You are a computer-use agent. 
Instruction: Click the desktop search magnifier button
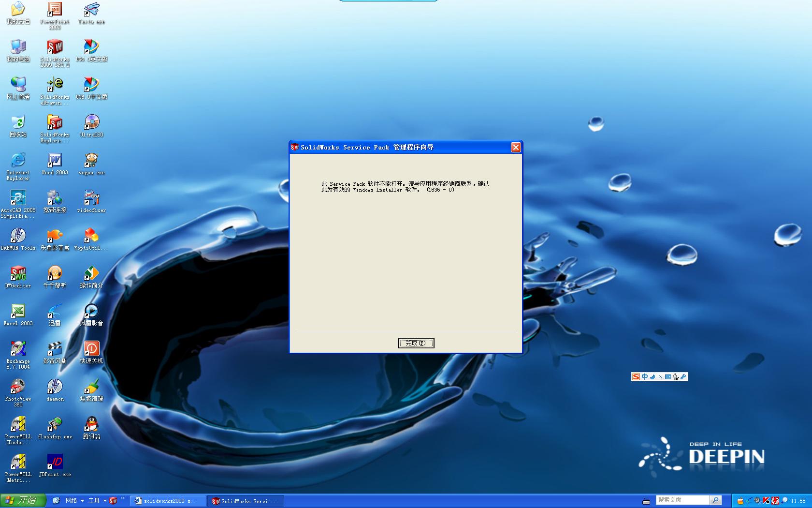pyautogui.click(x=716, y=500)
